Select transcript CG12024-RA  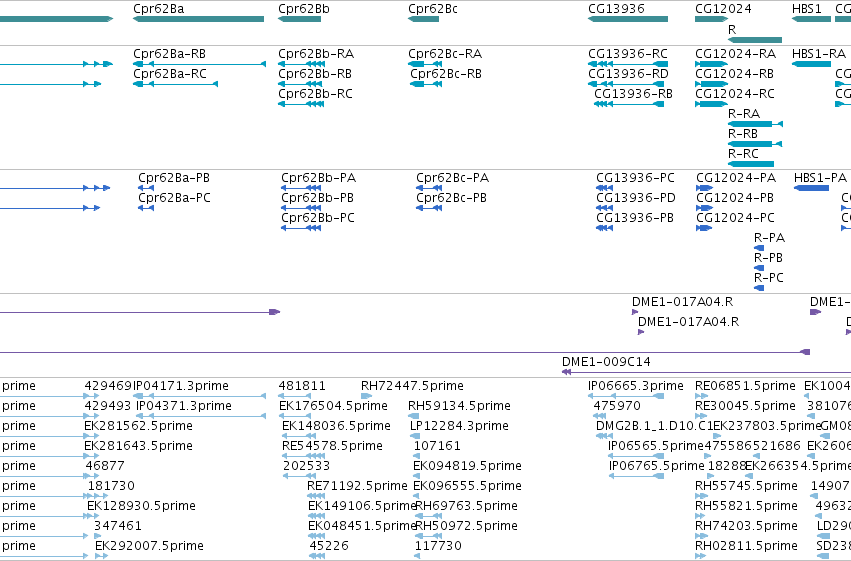point(735,54)
